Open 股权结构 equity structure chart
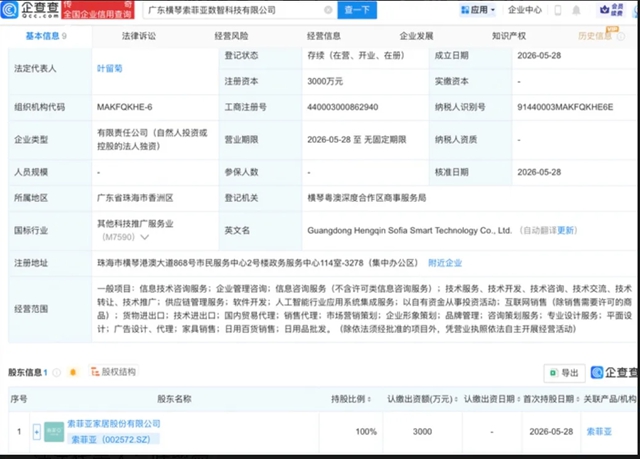Screen dimensions: 640x459 113,372
